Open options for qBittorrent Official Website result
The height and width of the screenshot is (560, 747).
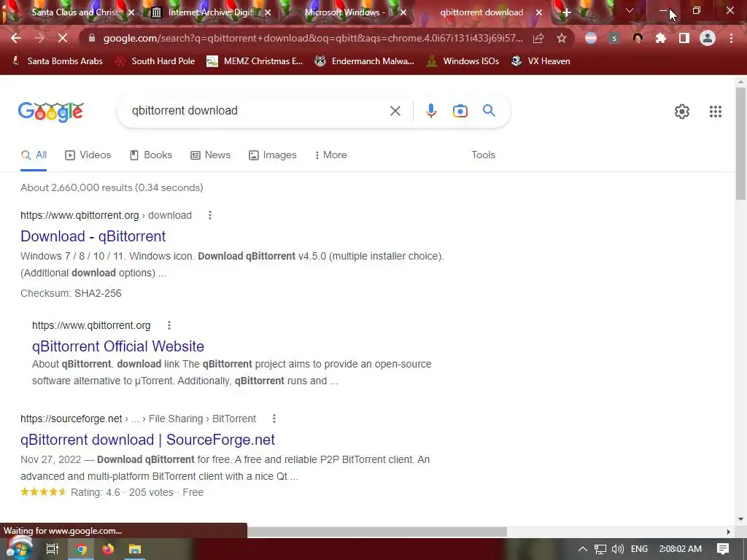[169, 325]
